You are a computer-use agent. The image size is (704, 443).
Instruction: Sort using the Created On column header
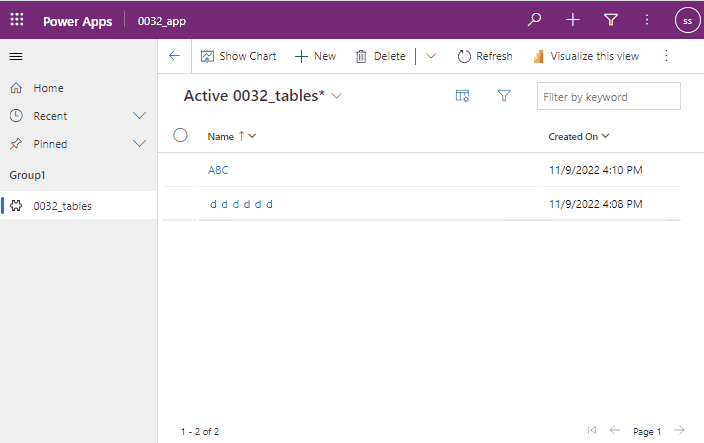pos(578,136)
